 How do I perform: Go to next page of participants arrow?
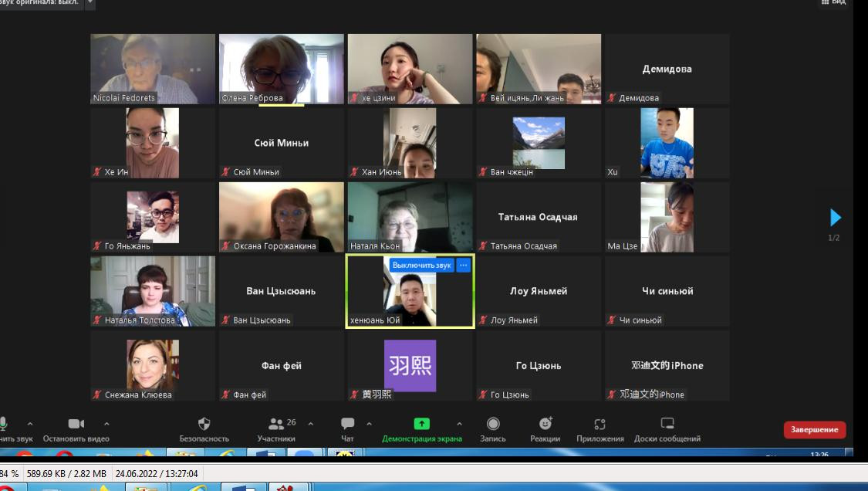835,217
